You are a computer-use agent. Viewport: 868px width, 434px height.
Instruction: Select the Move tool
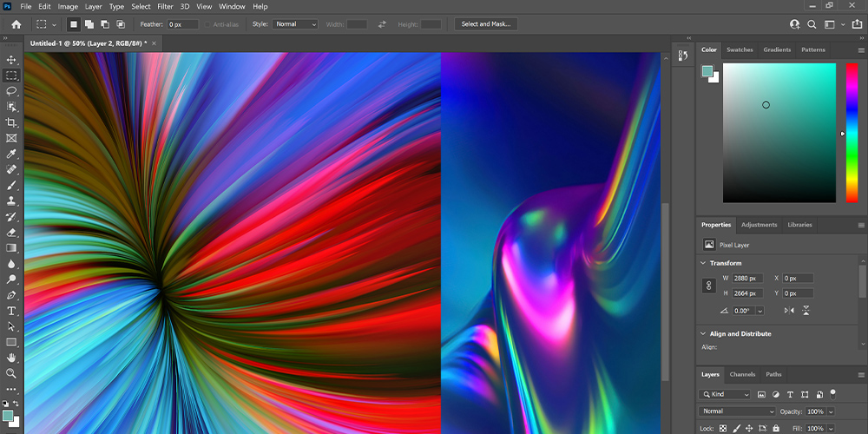(x=12, y=60)
